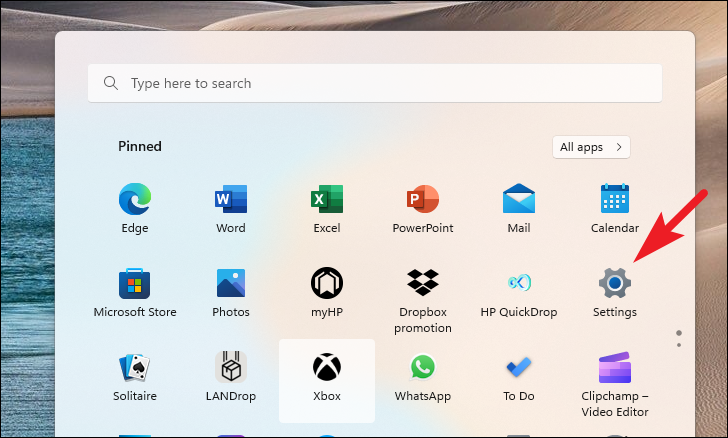
Task: Launch the myHP app
Action: tap(327, 292)
